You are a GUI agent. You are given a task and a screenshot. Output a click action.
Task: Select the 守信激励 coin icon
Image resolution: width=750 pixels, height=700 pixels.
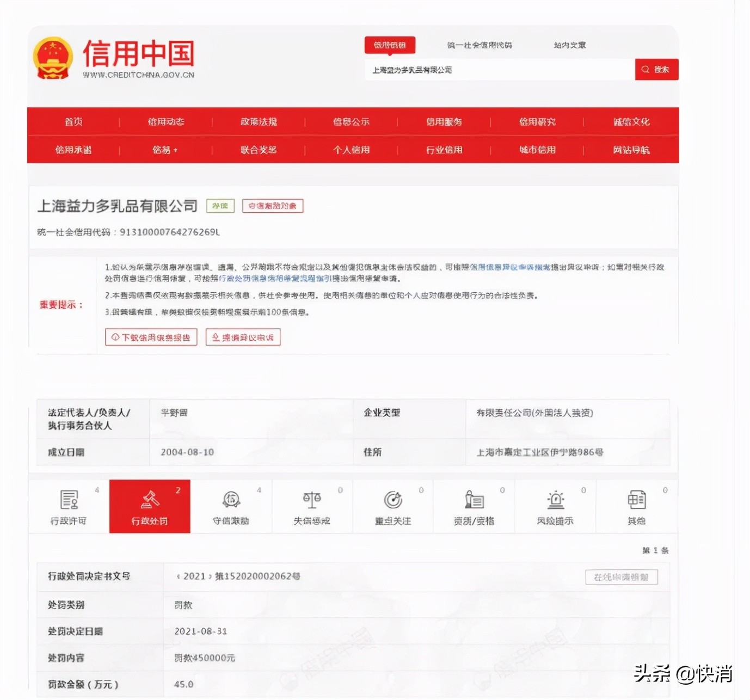(231, 500)
